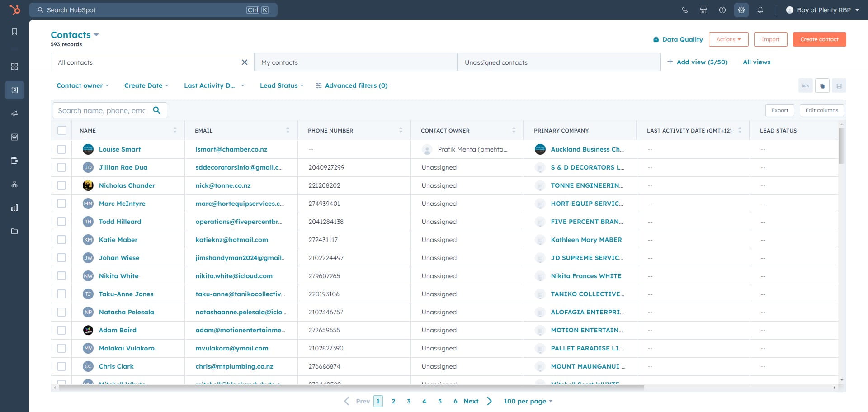The width and height of the screenshot is (868, 412).
Task: Expand the Contact owner filter
Action: (82, 85)
